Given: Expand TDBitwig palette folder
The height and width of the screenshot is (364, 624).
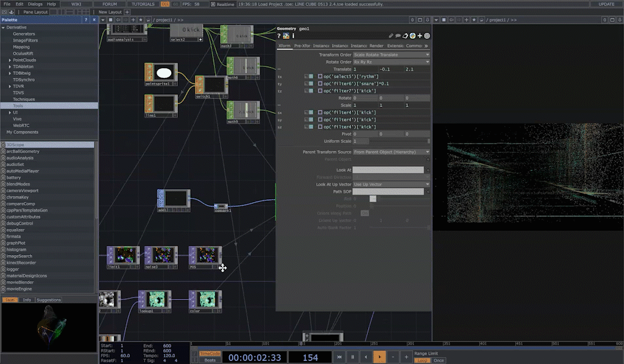Looking at the screenshot, I should pos(10,73).
